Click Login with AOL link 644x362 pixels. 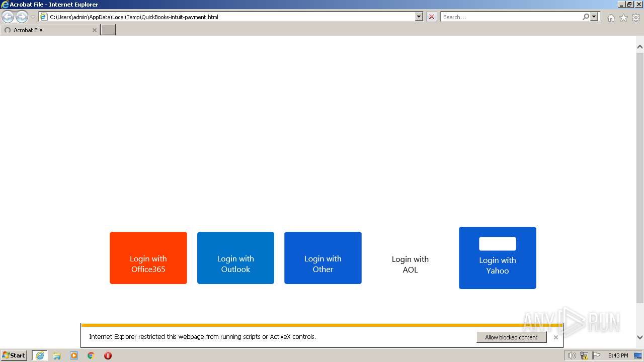(x=410, y=264)
